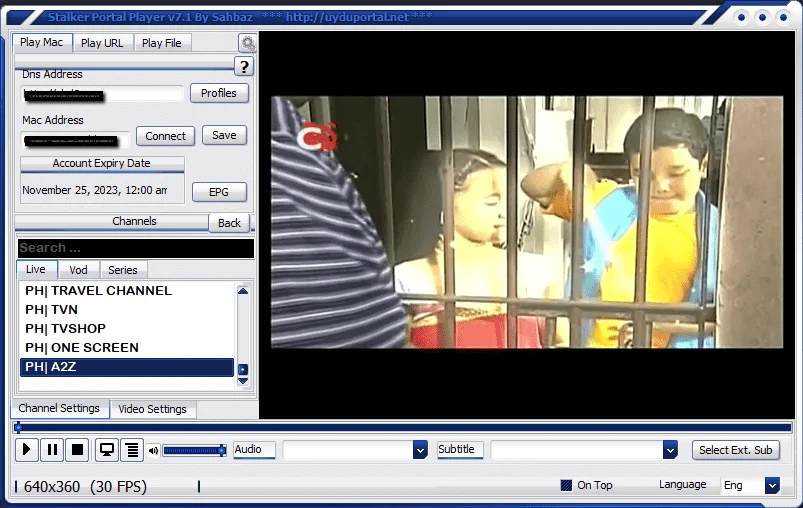Screen dimensions: 803x508
Task: Click channel list scroll down arrow
Action: 243,382
